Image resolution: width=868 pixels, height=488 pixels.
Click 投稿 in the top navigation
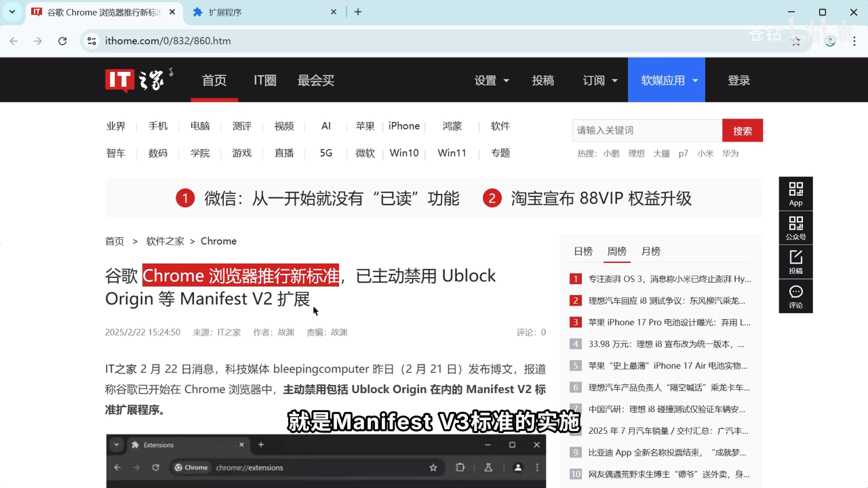(543, 80)
